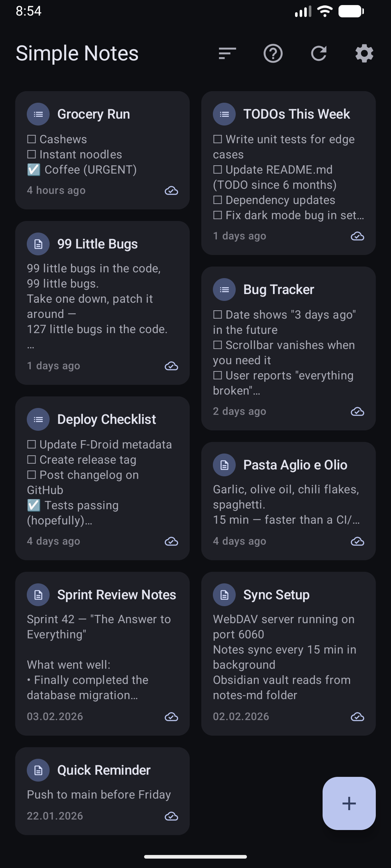Open the sort options icon in the toolbar
This screenshot has height=868, width=391.
(226, 54)
